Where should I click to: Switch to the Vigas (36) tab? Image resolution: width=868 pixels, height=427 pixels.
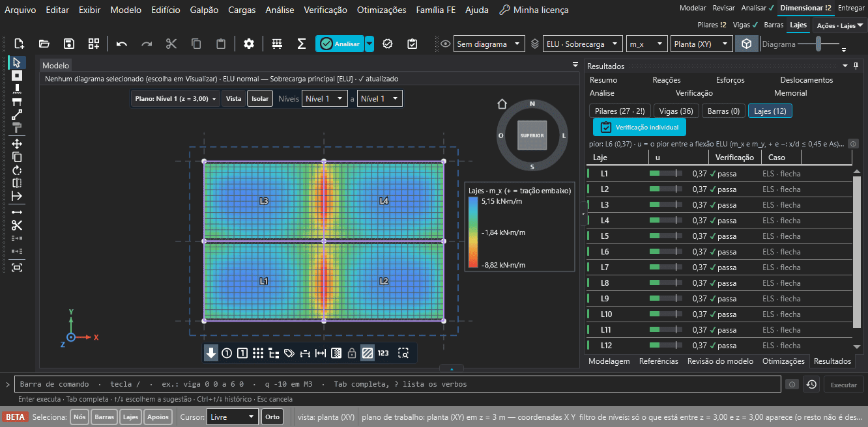(676, 111)
